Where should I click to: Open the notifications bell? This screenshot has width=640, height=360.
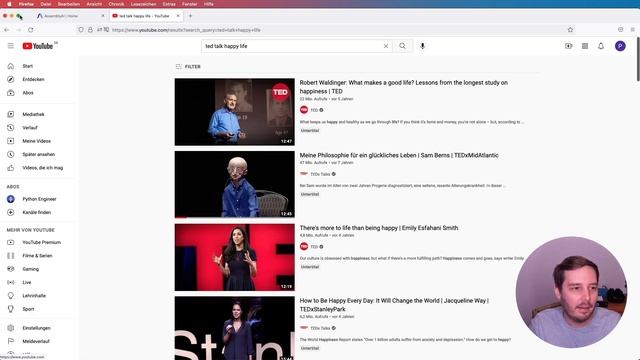tap(601, 46)
